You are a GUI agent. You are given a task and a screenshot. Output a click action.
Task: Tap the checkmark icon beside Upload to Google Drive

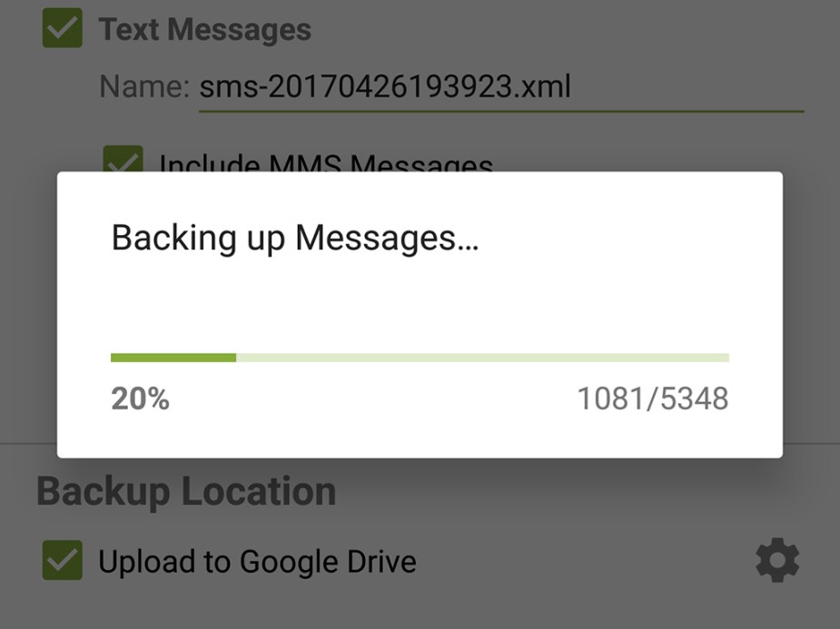coord(62,560)
